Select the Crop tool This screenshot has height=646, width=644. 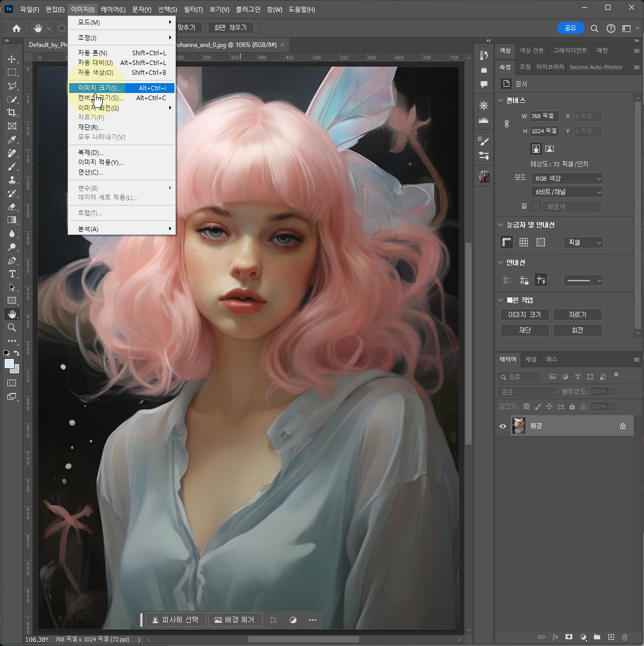[x=12, y=113]
